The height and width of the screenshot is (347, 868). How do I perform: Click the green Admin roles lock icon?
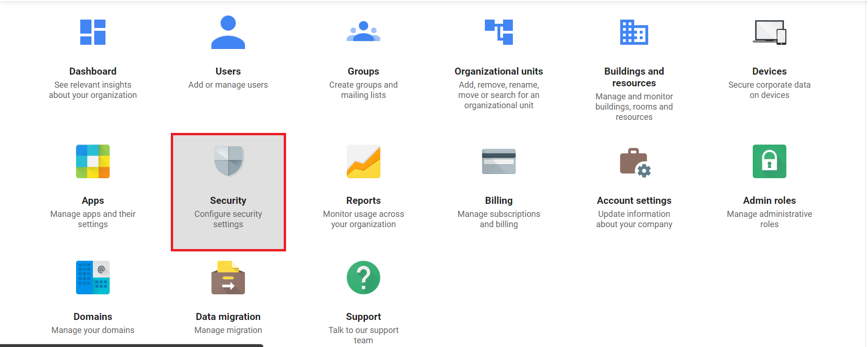tap(770, 161)
